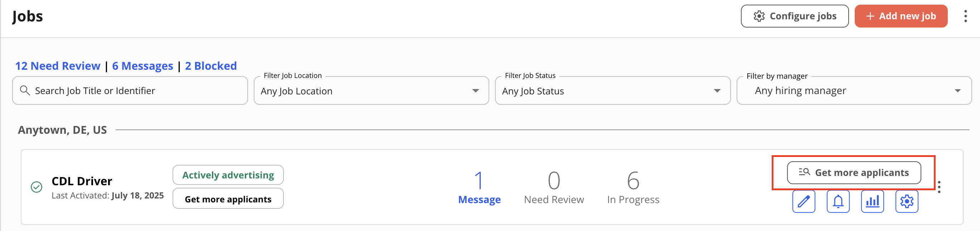Click the Configure jobs button
The image size is (980, 231).
pos(794,16)
